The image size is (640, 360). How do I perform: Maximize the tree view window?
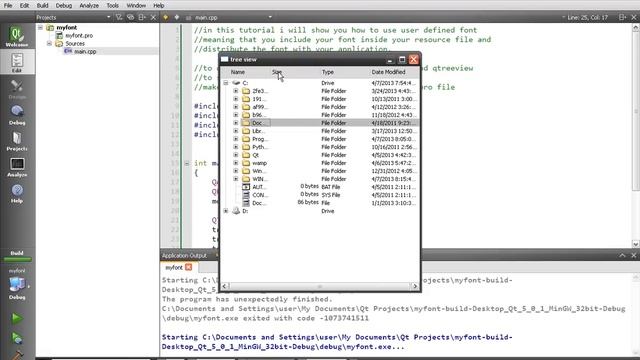pyautogui.click(x=402, y=60)
